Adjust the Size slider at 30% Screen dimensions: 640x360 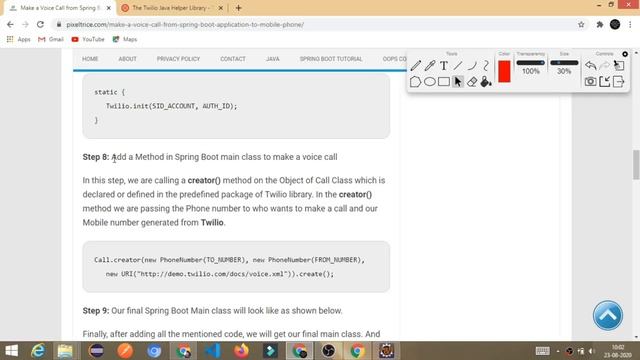564,63
